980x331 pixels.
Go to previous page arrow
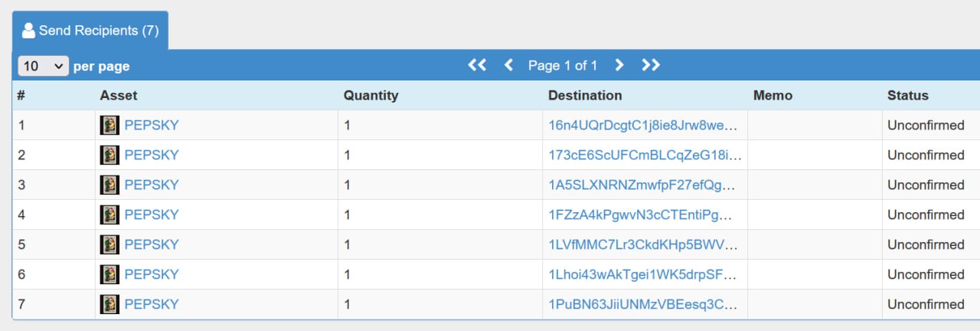(508, 65)
